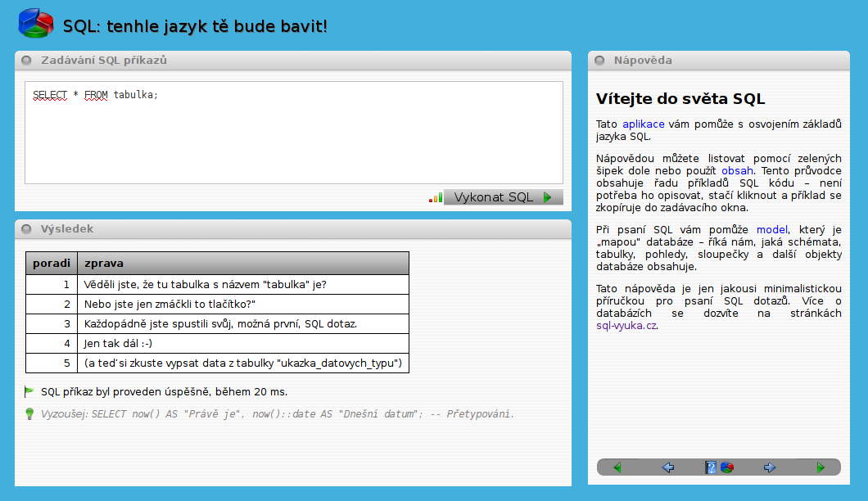Click the green right triangle in help navigation
Viewport: 868px width, 501px height.
click(821, 467)
